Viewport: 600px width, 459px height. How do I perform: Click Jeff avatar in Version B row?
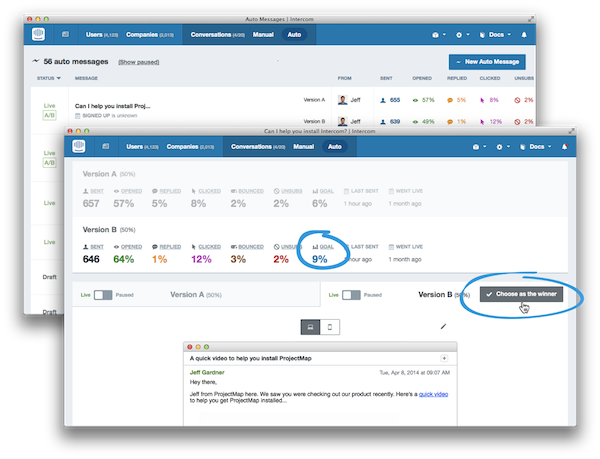tap(342, 121)
